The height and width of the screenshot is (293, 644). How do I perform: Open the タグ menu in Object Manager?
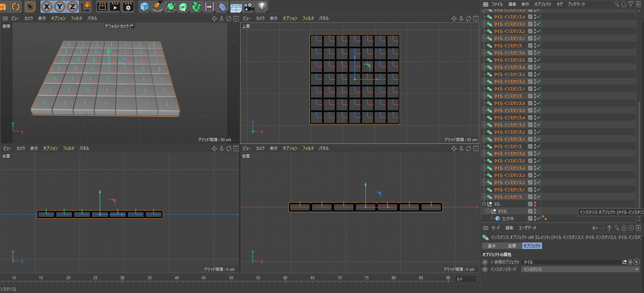(559, 4)
